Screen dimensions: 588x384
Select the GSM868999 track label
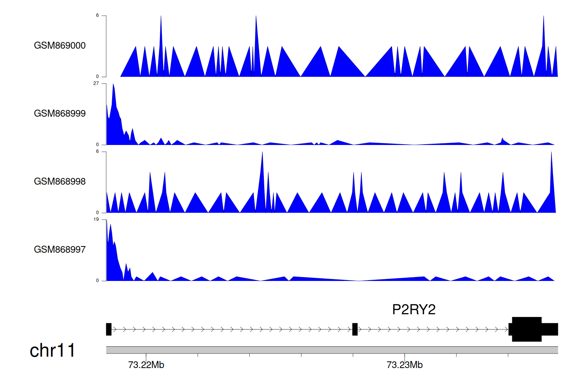60,114
